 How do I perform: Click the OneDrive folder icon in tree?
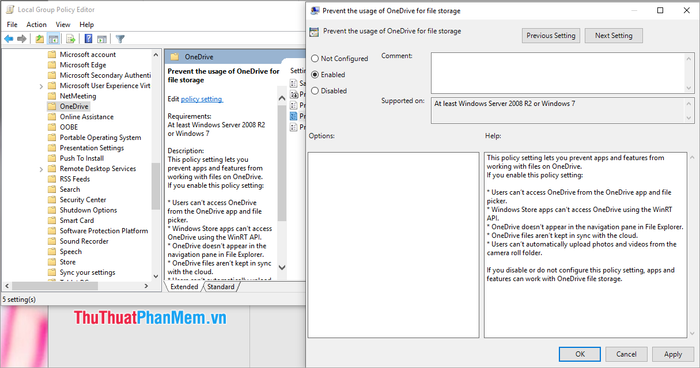52,106
